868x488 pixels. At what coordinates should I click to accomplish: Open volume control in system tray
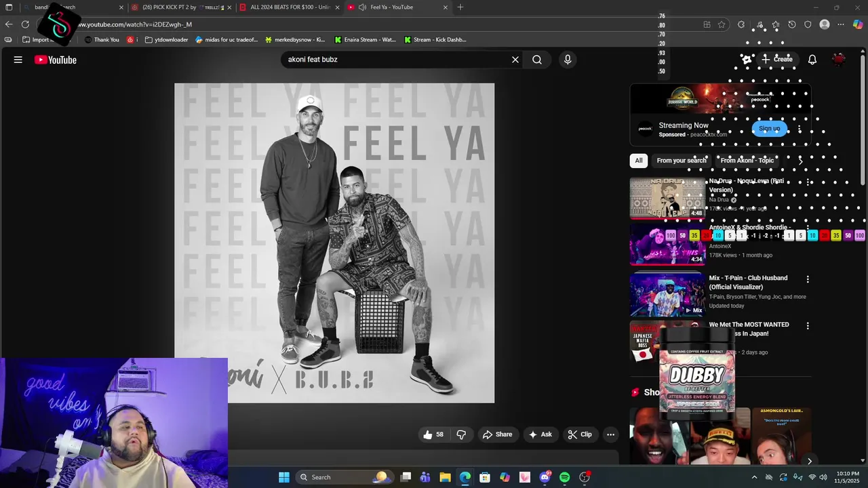point(823,477)
